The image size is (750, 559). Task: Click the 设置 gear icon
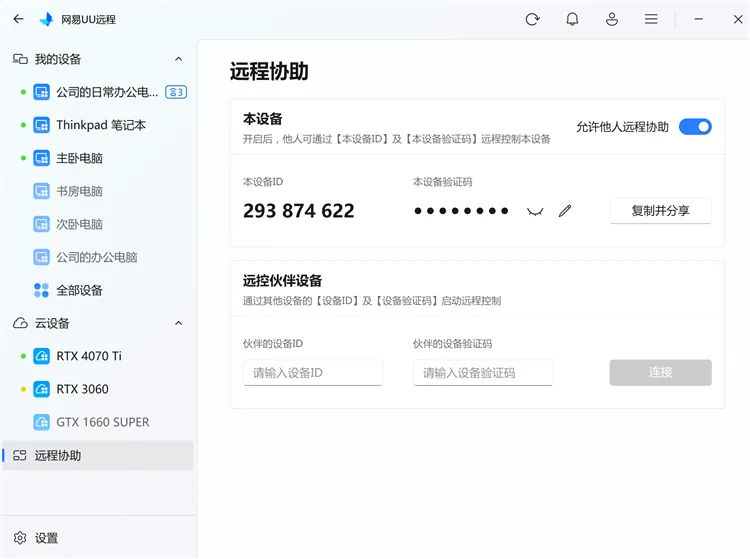[x=20, y=538]
